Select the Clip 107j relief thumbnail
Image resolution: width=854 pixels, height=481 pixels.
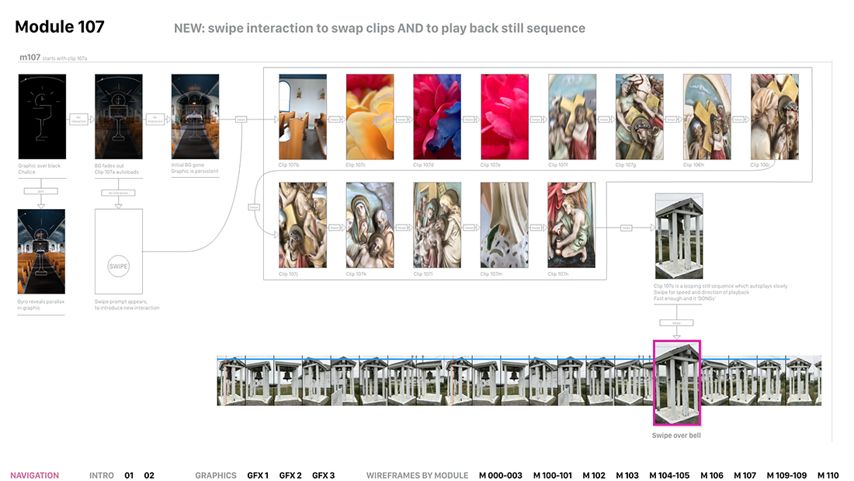(x=303, y=225)
